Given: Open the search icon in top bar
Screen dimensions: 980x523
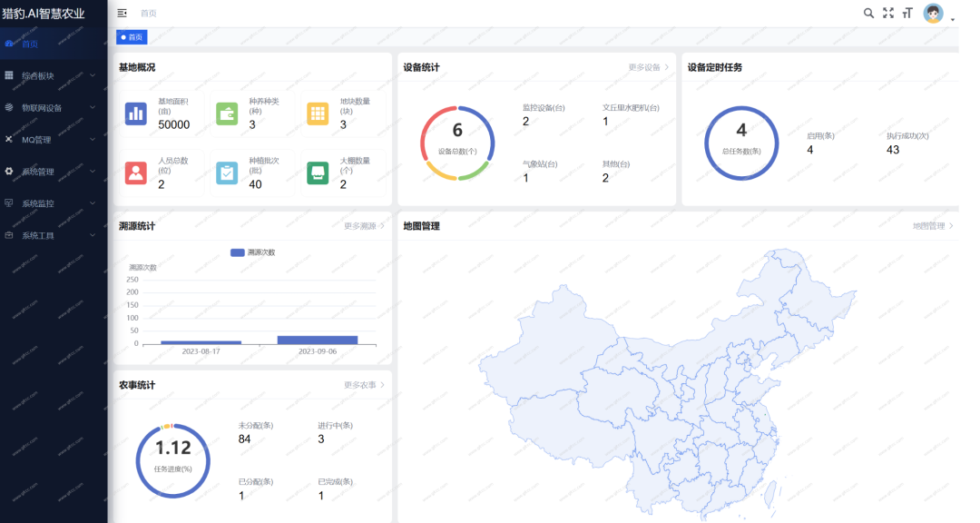Looking at the screenshot, I should tap(868, 13).
